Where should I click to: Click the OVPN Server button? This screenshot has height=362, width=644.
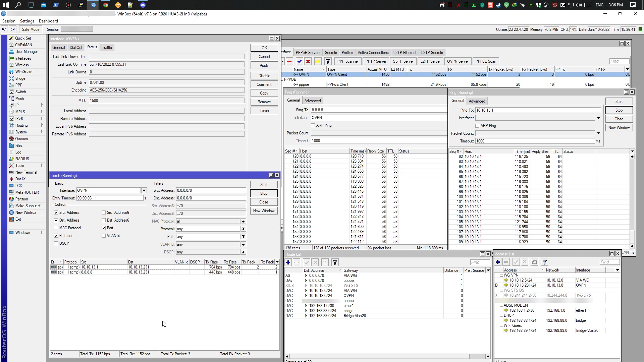point(458,61)
